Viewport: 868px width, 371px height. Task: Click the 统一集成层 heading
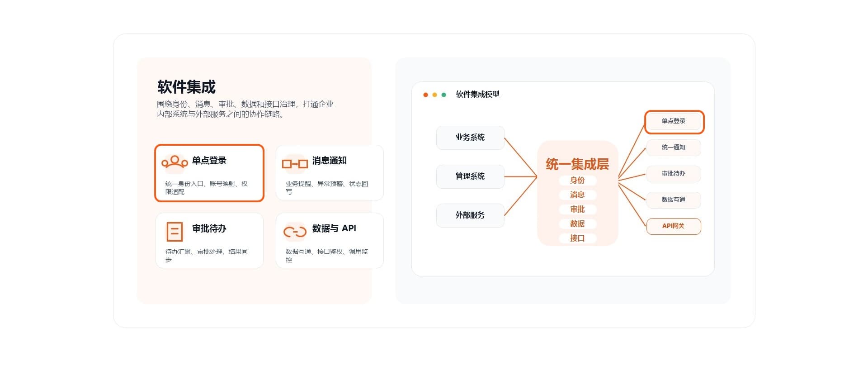tap(577, 164)
